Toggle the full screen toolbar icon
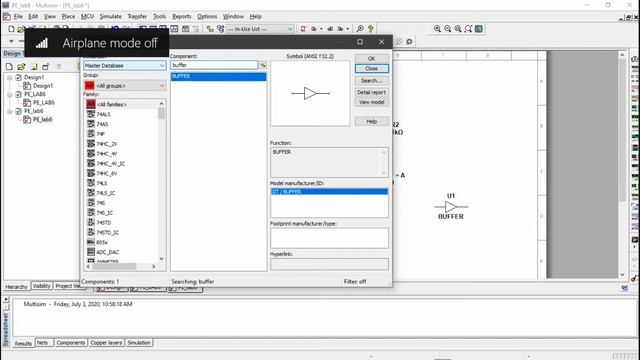This screenshot has width=640, height=360. click(479, 29)
